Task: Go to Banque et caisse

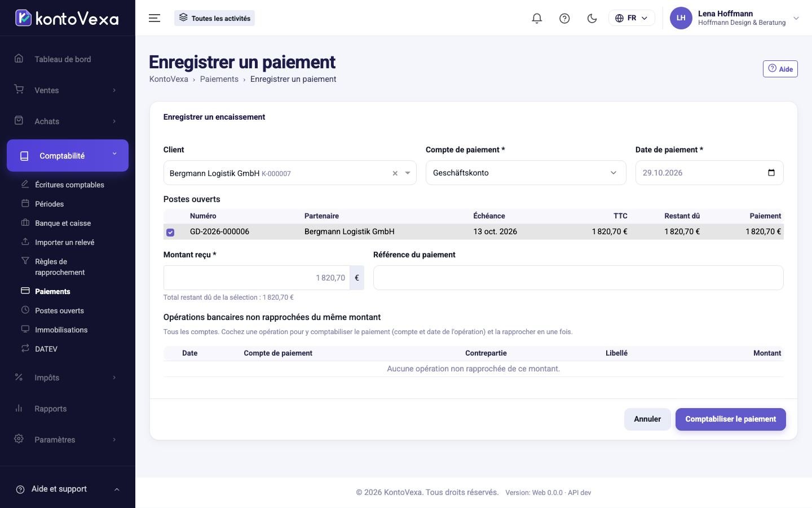Action: [63, 223]
